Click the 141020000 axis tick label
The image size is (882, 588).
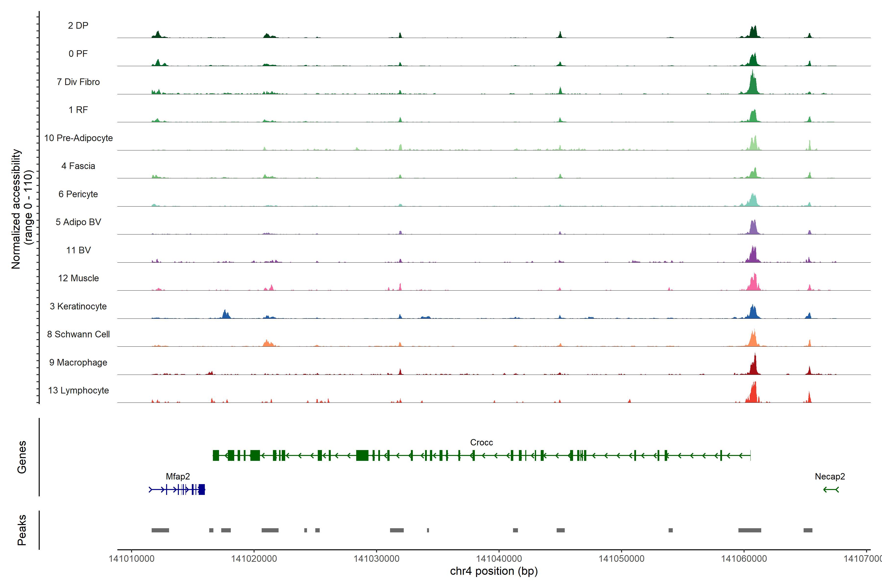[254, 559]
